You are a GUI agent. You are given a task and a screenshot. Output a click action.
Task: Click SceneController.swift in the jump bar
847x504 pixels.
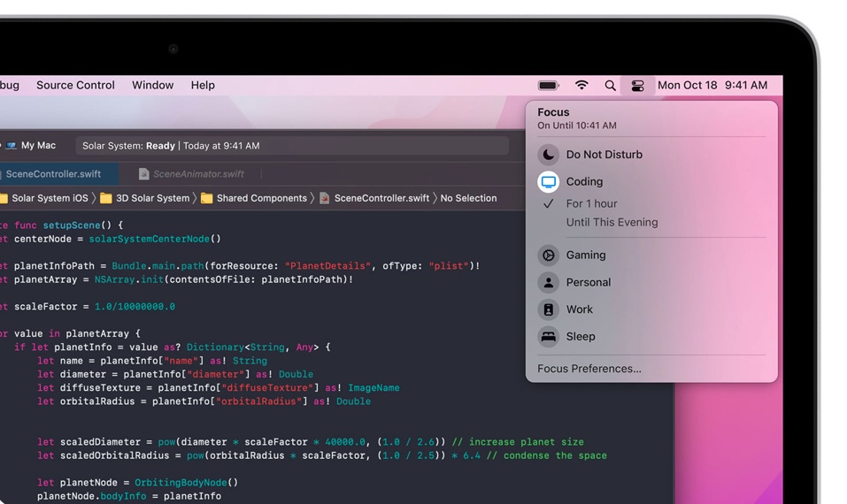(x=382, y=198)
